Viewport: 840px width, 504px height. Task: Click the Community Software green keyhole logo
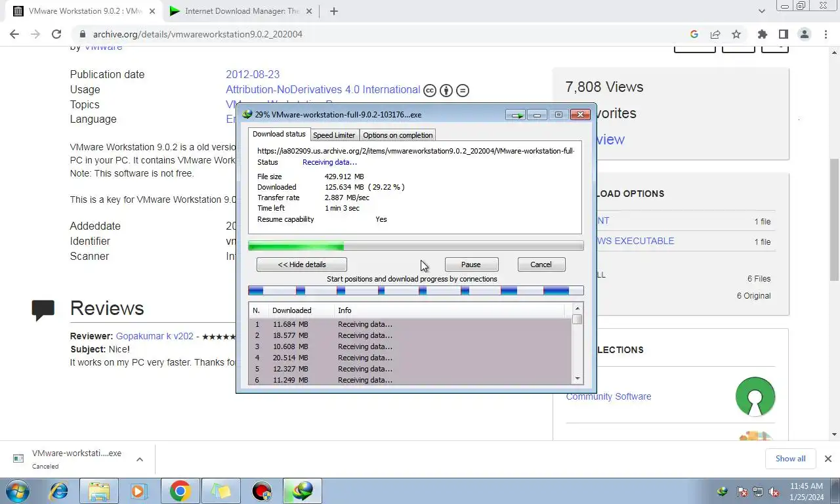tap(755, 396)
